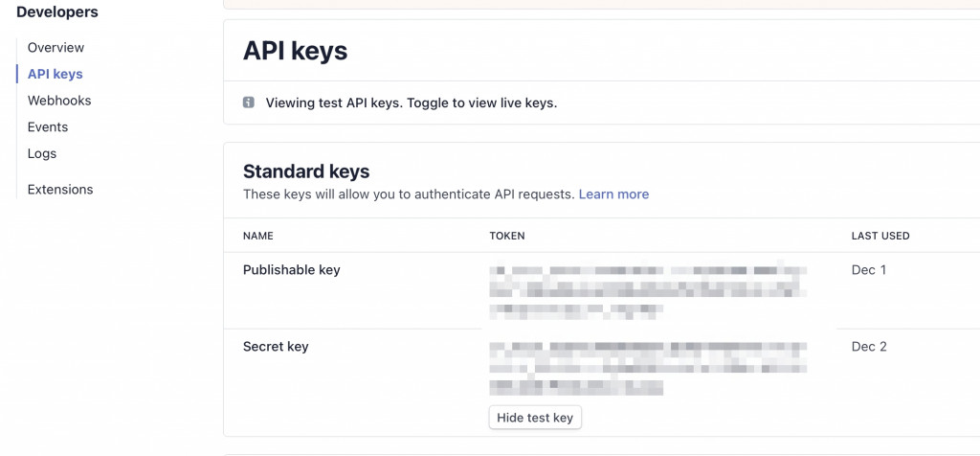
Task: Navigate to Logs in sidebar
Action: point(42,153)
